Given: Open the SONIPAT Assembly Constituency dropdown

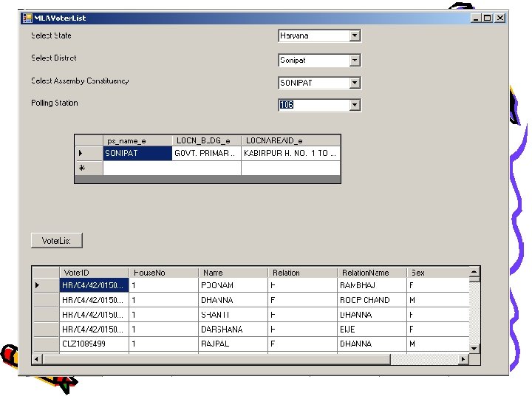Looking at the screenshot, I should pos(355,83).
